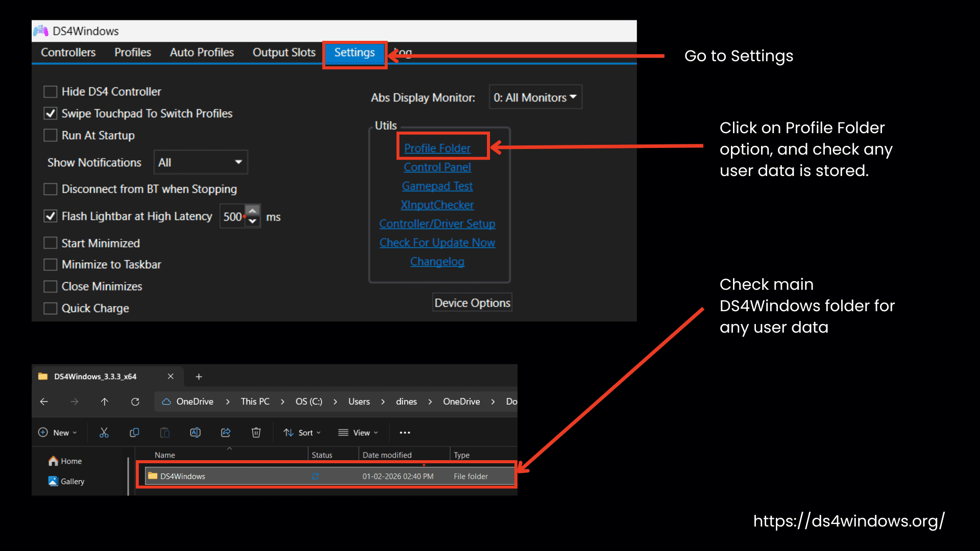Select the DS4Windows folder row
Viewport: 980px width, 551px height.
pos(330,476)
